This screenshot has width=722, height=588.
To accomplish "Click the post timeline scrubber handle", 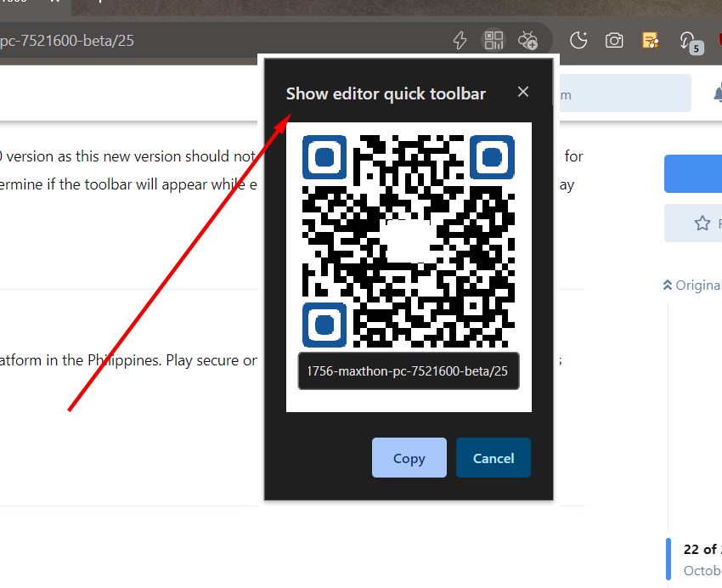I will 668,558.
